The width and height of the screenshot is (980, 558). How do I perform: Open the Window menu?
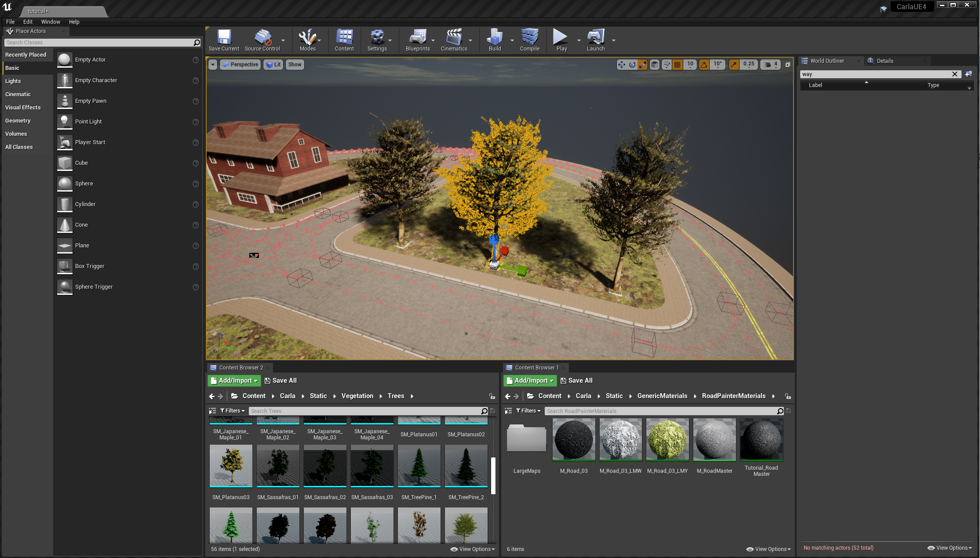51,22
